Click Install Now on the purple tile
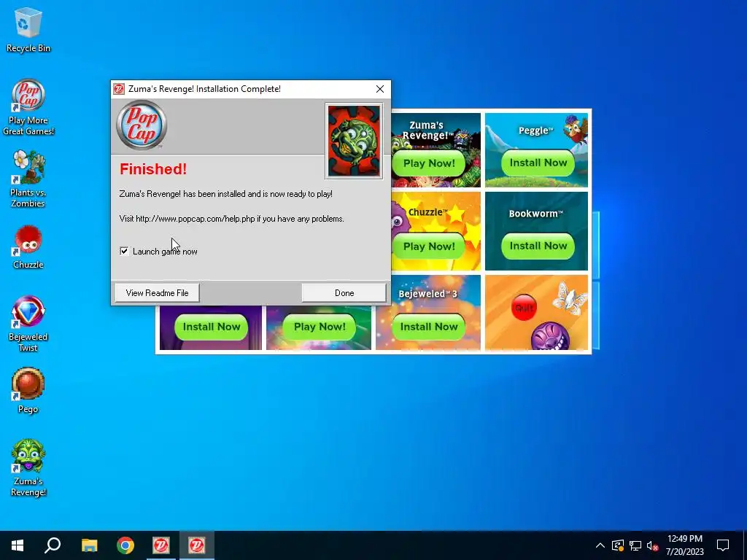Screen dimensions: 747x560 pos(212,327)
